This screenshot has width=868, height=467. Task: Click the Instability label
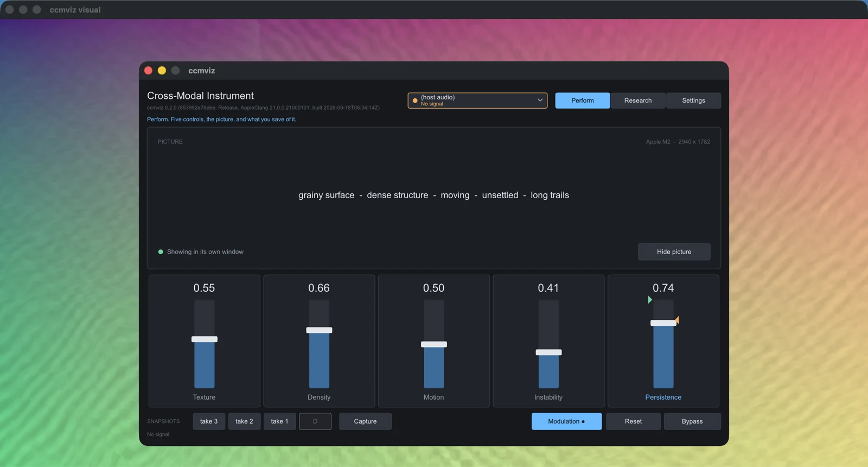click(x=548, y=397)
